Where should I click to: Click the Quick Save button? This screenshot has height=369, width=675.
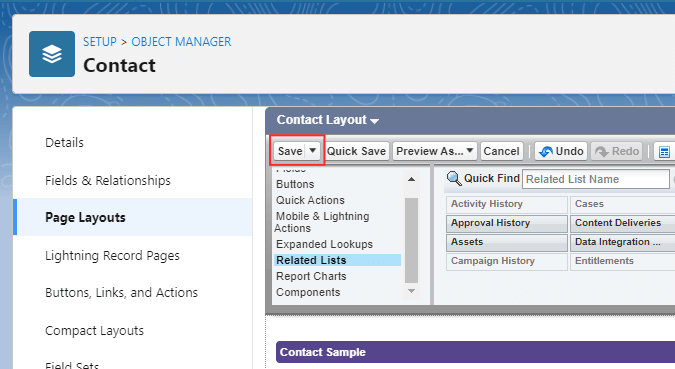[x=356, y=151]
